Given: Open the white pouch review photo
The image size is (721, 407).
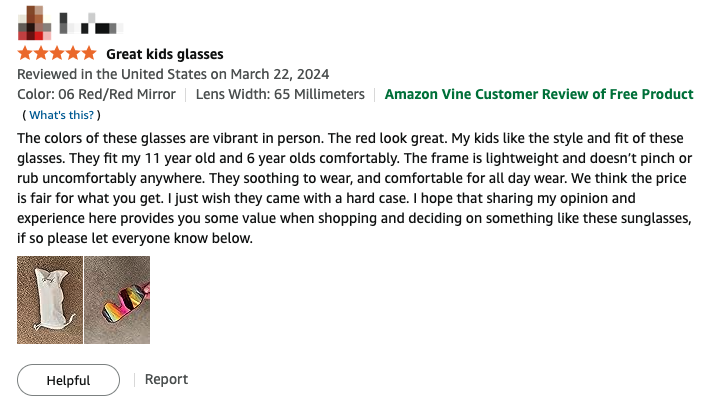Looking at the screenshot, I should point(49,300).
